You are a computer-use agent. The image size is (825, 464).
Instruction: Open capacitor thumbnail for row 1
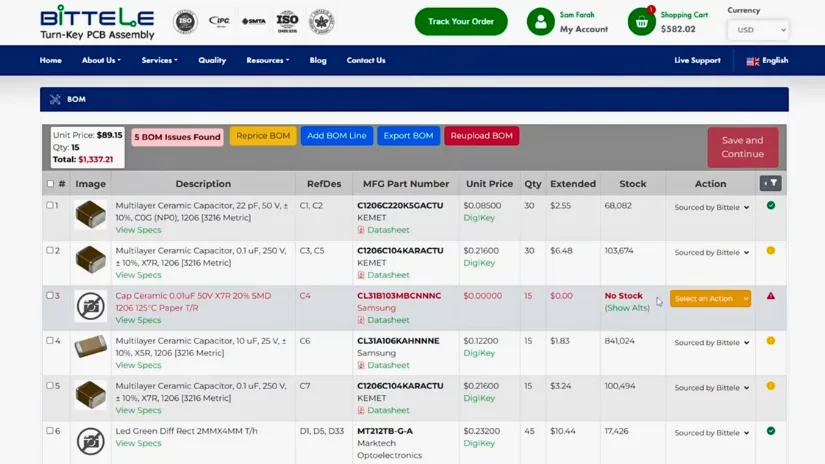click(x=90, y=215)
